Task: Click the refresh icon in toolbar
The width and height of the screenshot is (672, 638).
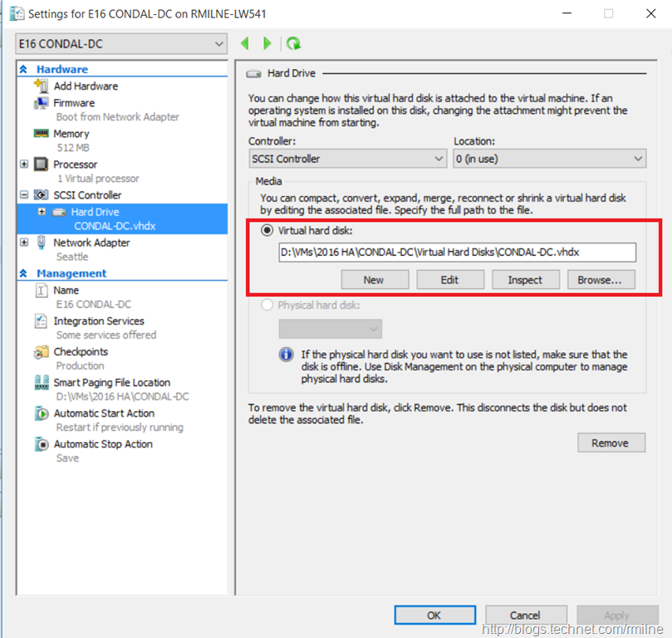Action: tap(292, 43)
